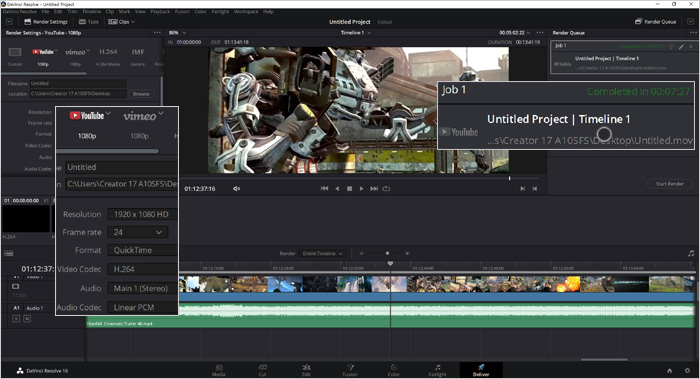The image size is (700, 379).
Task: Click the viewer scrub bar position marker
Action: [509, 178]
